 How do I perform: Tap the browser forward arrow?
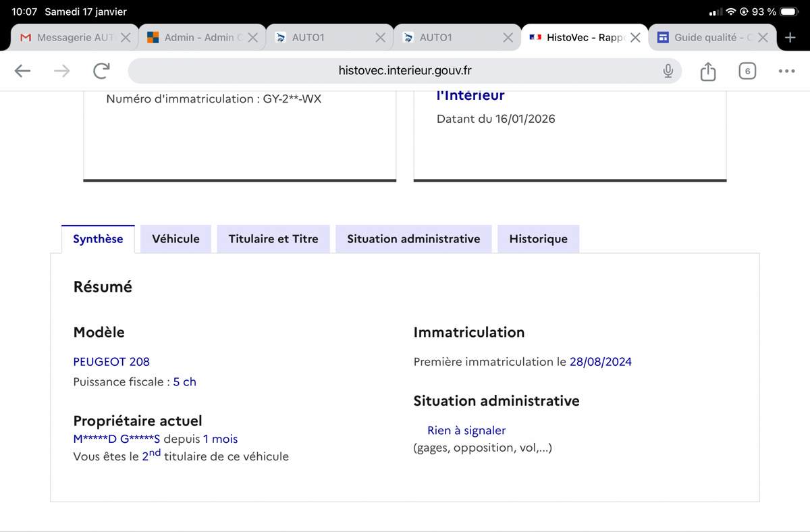(62, 71)
